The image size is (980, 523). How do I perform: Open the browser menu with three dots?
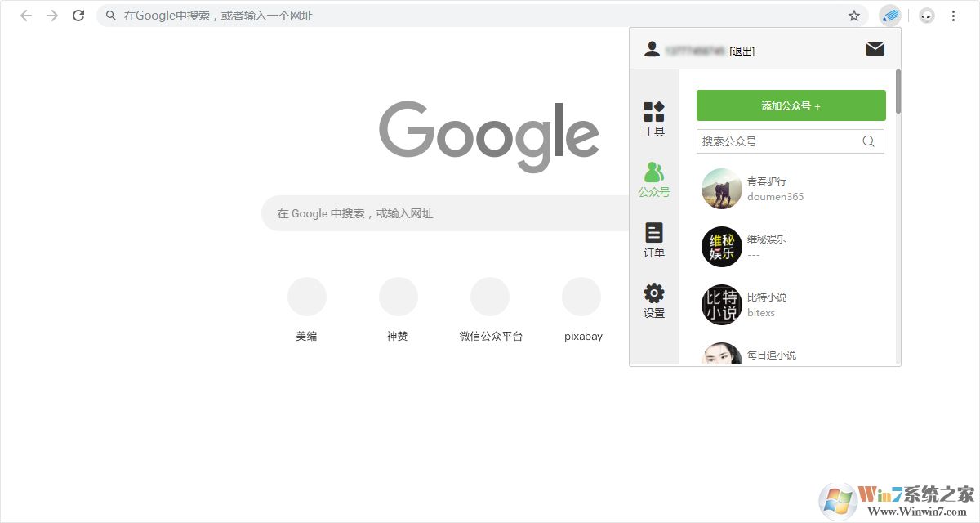tap(953, 16)
